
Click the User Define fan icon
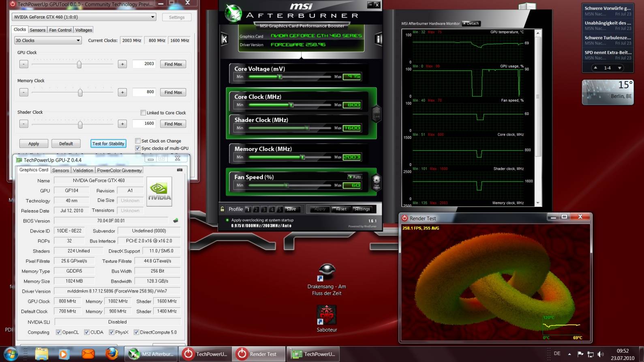(377, 182)
